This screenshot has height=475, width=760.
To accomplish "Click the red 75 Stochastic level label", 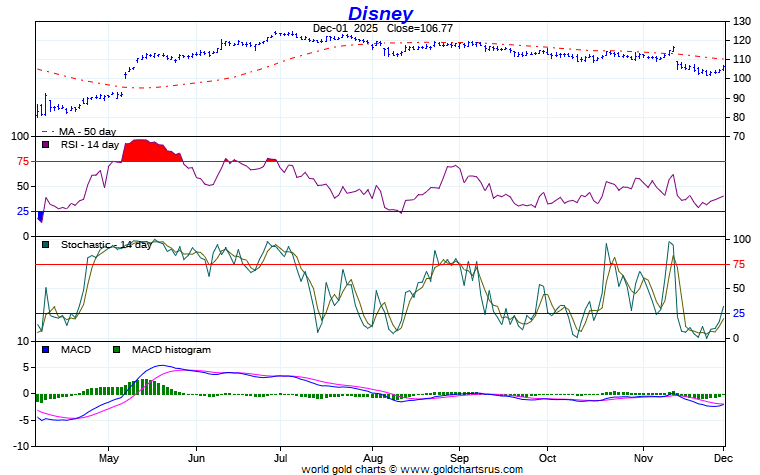I will (x=739, y=264).
